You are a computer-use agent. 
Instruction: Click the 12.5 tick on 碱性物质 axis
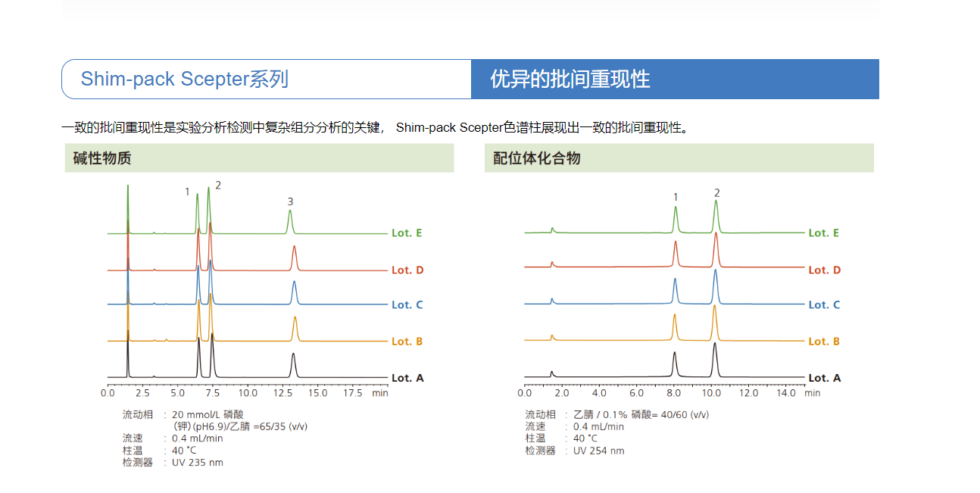coord(282,393)
